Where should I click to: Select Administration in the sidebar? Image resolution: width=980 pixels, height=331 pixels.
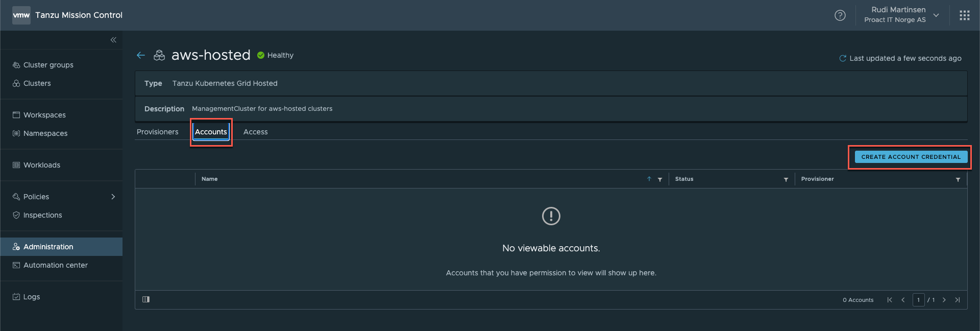click(61, 247)
